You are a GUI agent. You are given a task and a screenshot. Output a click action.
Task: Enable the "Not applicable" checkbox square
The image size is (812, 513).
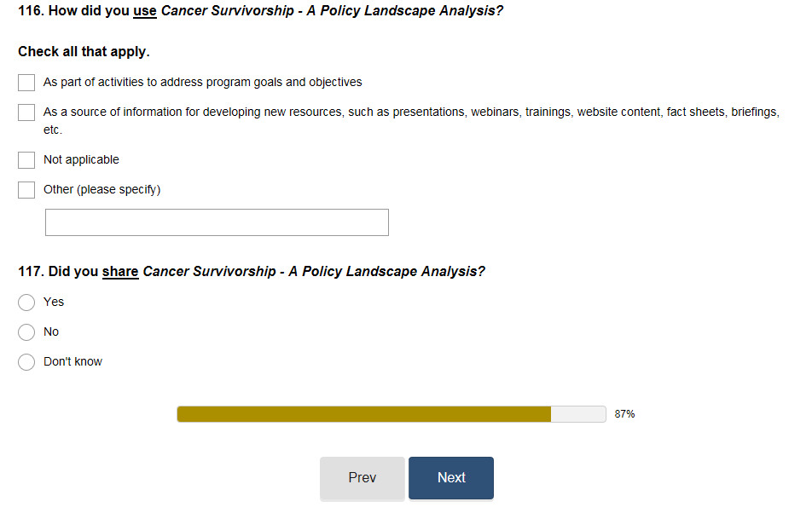pos(26,160)
